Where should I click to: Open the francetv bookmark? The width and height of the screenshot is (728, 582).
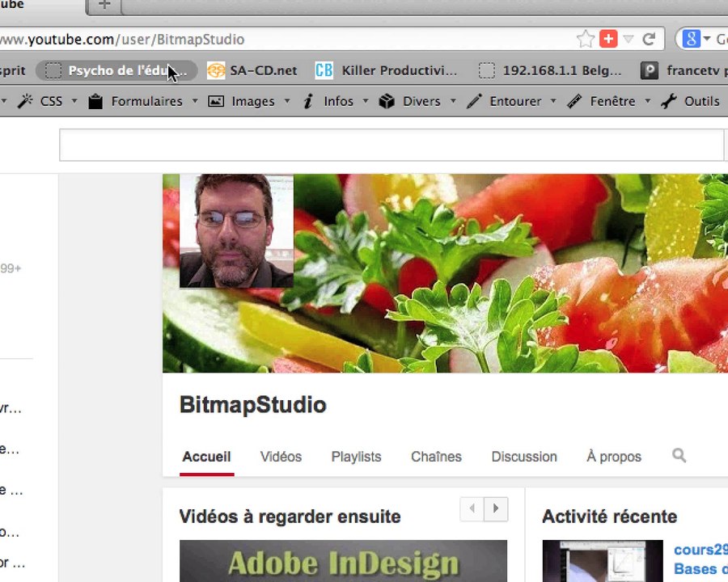click(684, 70)
